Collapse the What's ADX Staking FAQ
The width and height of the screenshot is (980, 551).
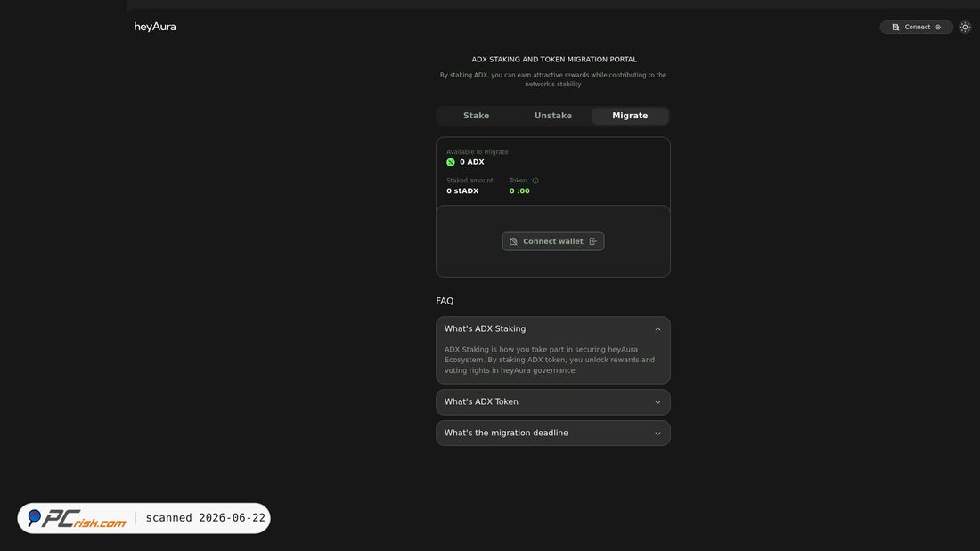(553, 328)
